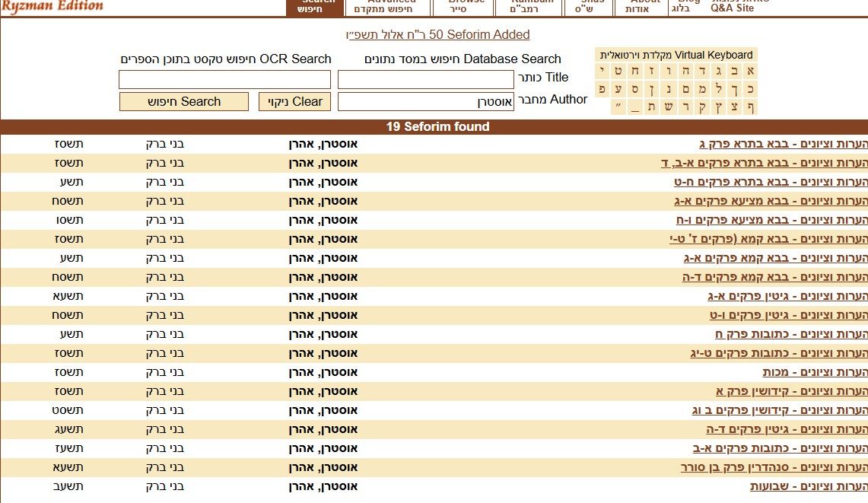Tap the ת key on the virtual keyboard

tap(651, 107)
